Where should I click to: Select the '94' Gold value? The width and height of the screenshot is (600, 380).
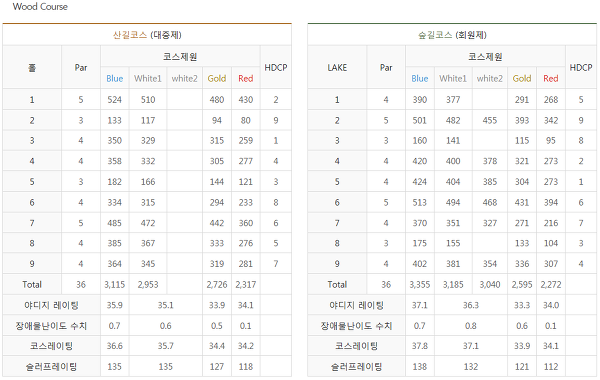click(217, 121)
